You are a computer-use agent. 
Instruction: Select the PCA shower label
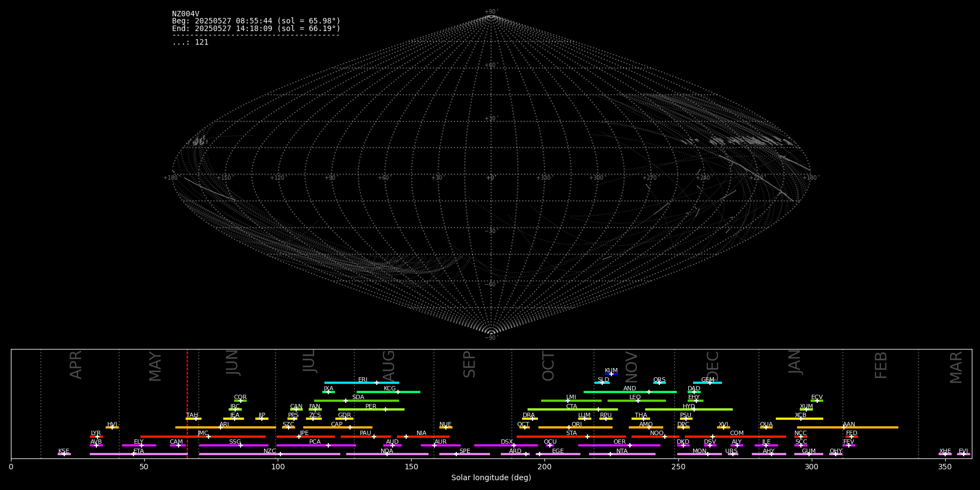point(315,442)
